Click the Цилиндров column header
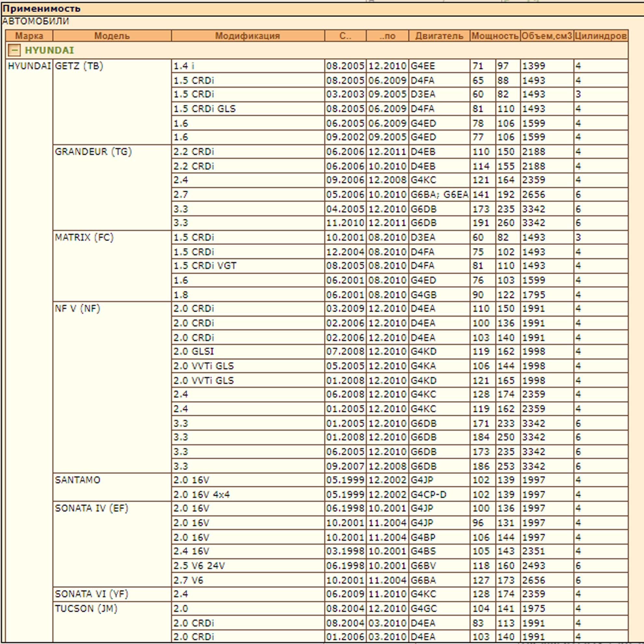 (601, 36)
